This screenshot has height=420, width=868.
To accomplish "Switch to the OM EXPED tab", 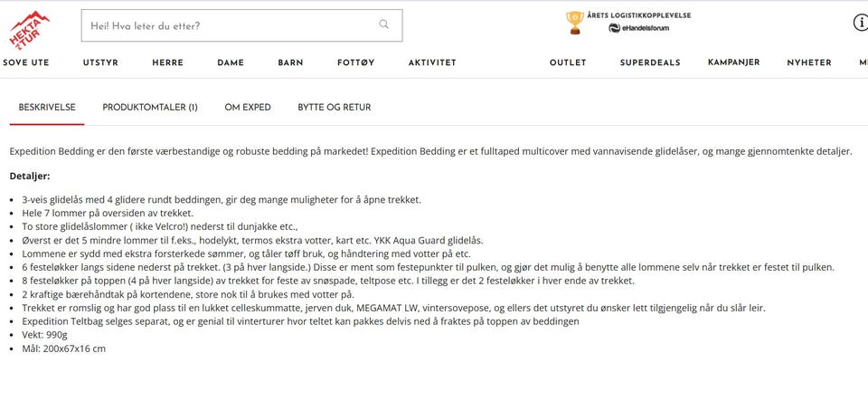I will [x=248, y=108].
